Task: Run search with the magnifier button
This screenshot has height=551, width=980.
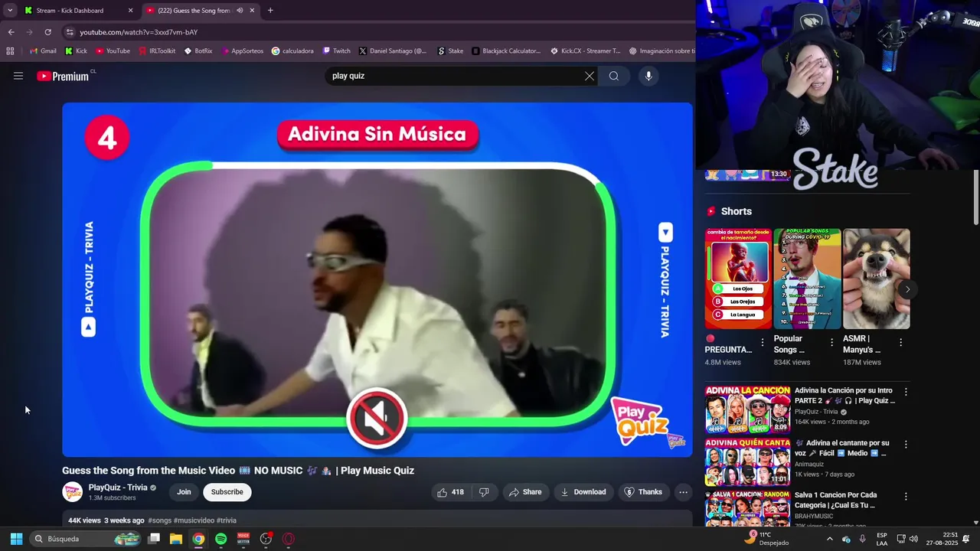Action: 614,76
